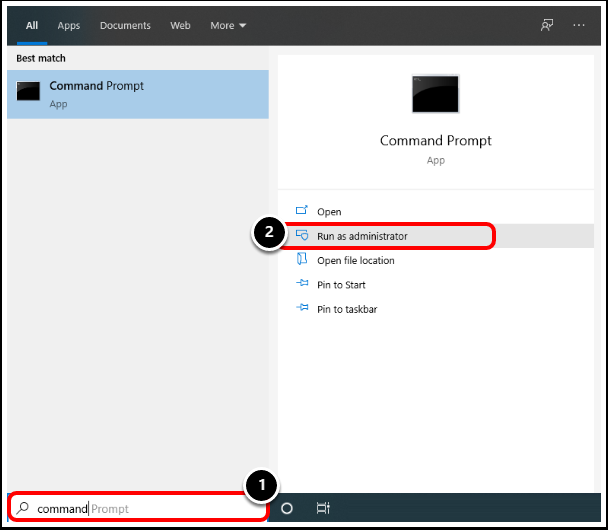
Task: Click the App label under the preview title
Action: (x=435, y=161)
